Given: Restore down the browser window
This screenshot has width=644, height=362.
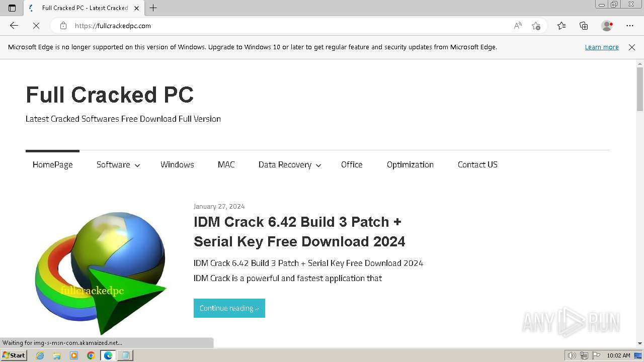Looking at the screenshot, I should point(614,5).
